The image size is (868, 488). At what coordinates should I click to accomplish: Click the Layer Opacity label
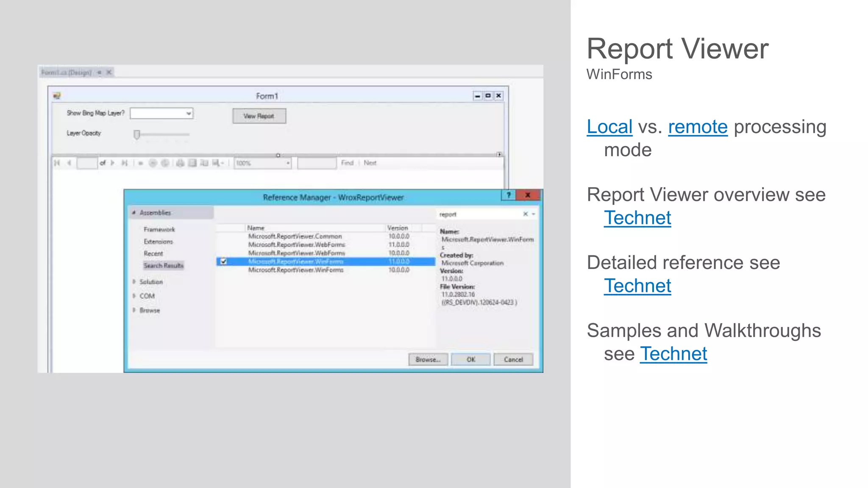[84, 133]
